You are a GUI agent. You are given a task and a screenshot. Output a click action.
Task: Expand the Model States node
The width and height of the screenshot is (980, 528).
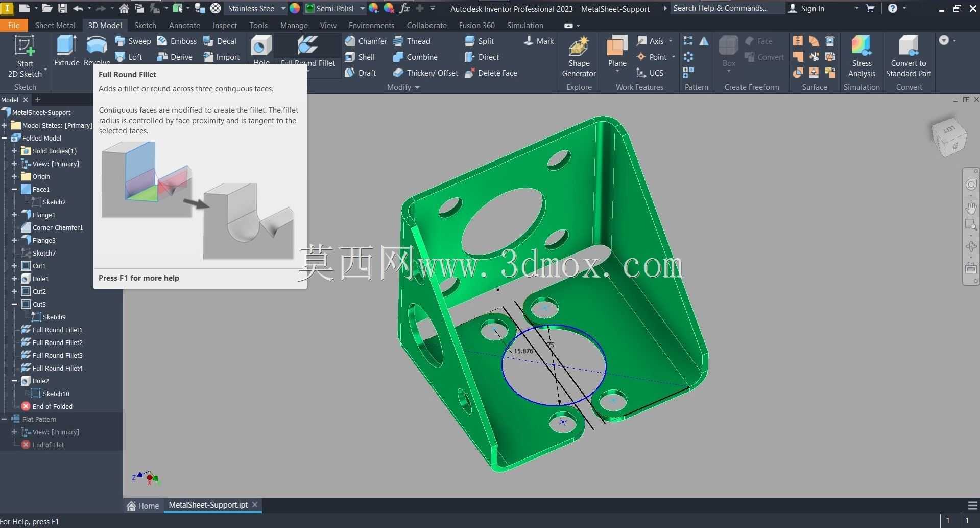[4, 125]
